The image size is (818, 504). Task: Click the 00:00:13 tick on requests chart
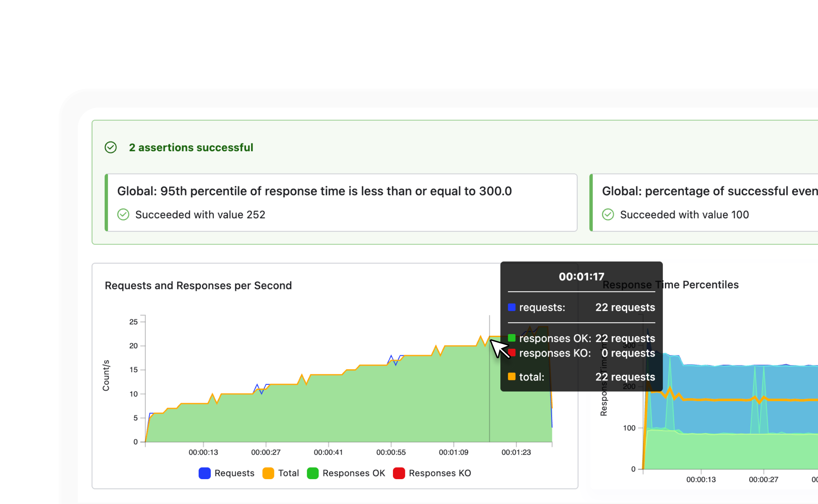point(203,452)
